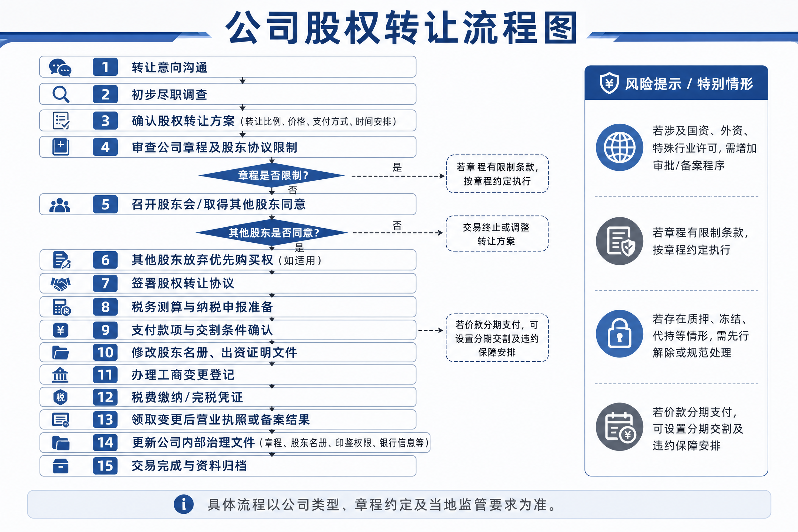This screenshot has width=798, height=532.
Task: Click the 章程是否限制? decision diamond
Action: click(x=272, y=176)
